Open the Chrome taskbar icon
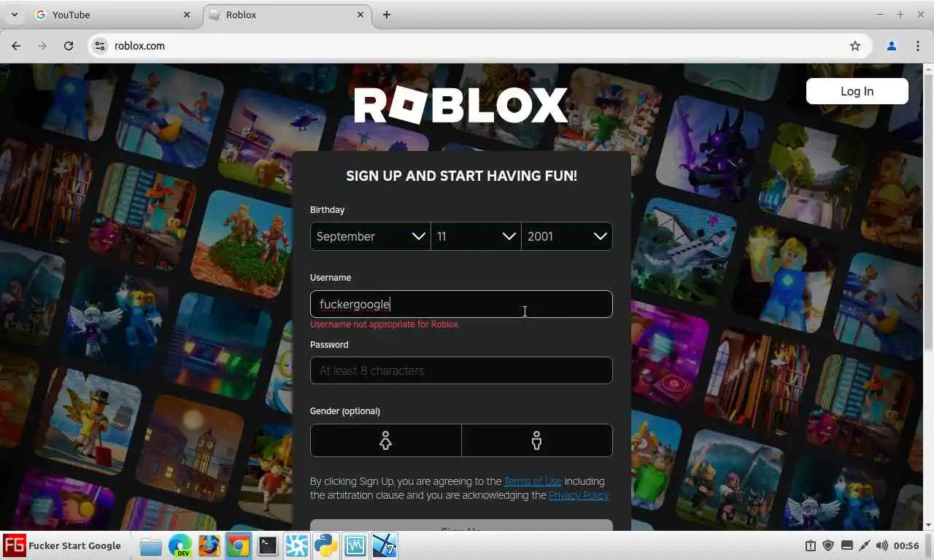934x560 pixels. coord(239,545)
